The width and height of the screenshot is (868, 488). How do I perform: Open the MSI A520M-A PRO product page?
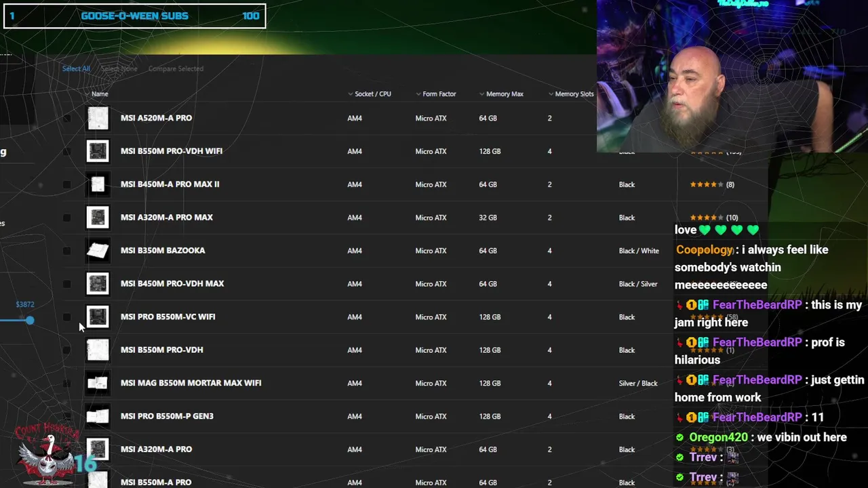[156, 118]
